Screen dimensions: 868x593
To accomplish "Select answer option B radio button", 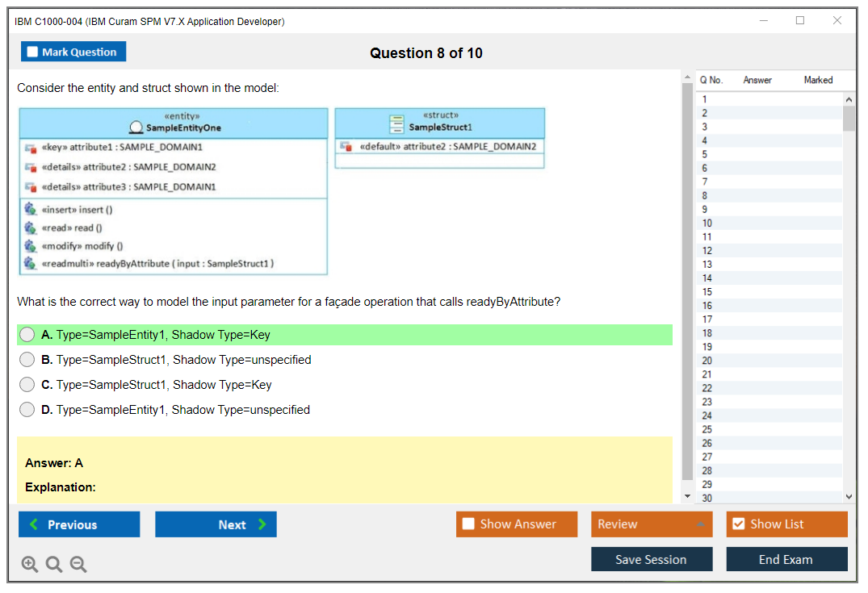I will point(27,360).
